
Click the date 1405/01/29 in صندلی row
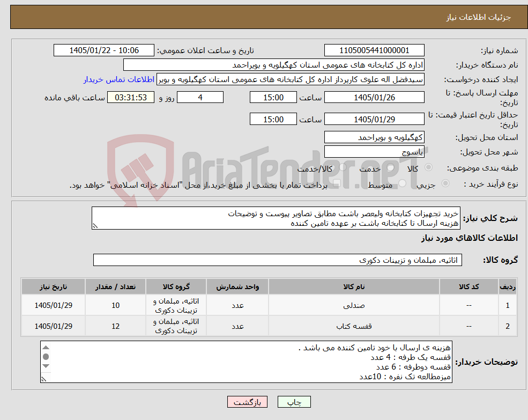click(x=53, y=305)
